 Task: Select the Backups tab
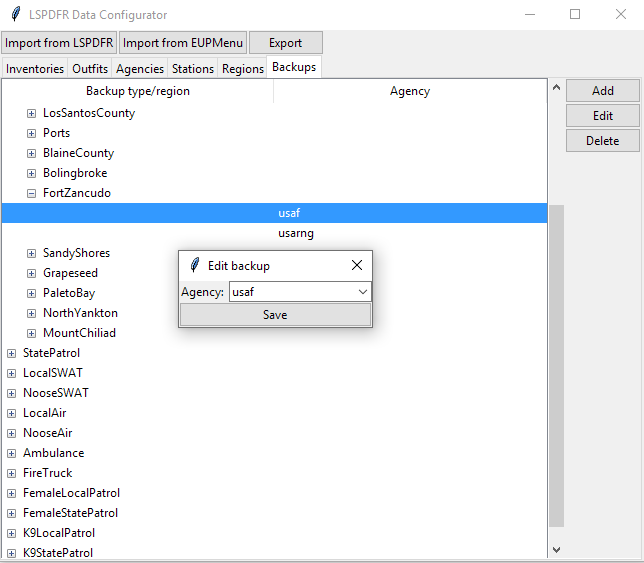click(x=294, y=67)
